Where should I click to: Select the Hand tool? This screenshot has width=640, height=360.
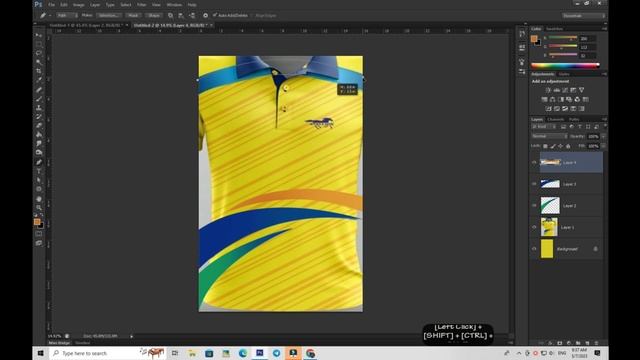pos(39,199)
